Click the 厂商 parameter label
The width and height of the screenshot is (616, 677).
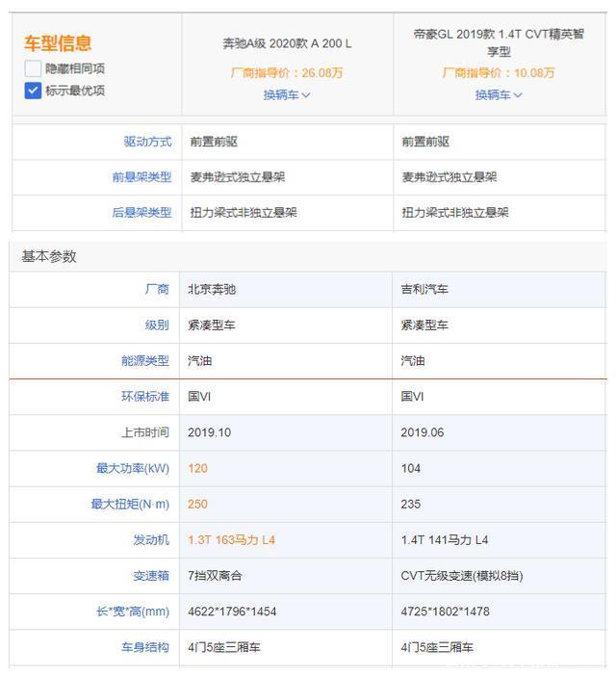[x=157, y=289]
